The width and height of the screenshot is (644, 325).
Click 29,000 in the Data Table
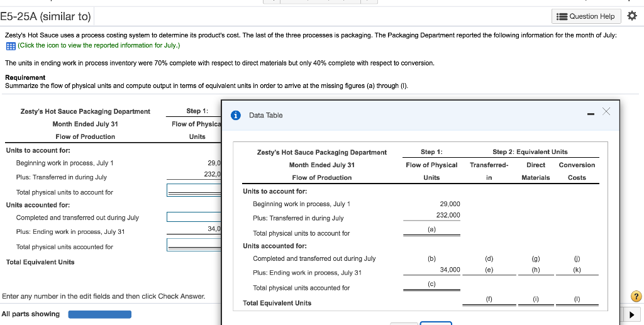tap(450, 204)
